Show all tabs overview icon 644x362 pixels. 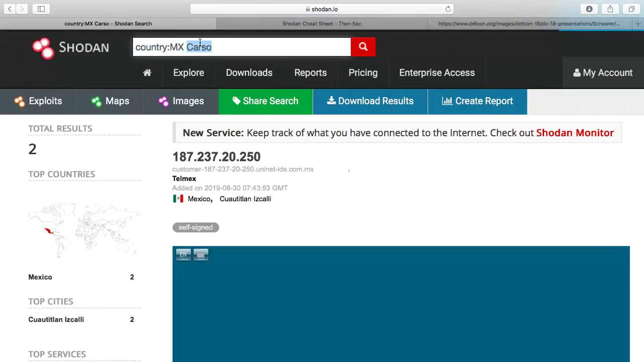(631, 9)
